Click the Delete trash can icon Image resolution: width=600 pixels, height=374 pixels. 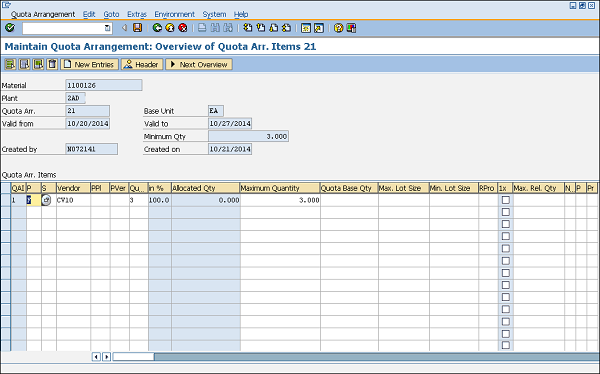[x=52, y=64]
